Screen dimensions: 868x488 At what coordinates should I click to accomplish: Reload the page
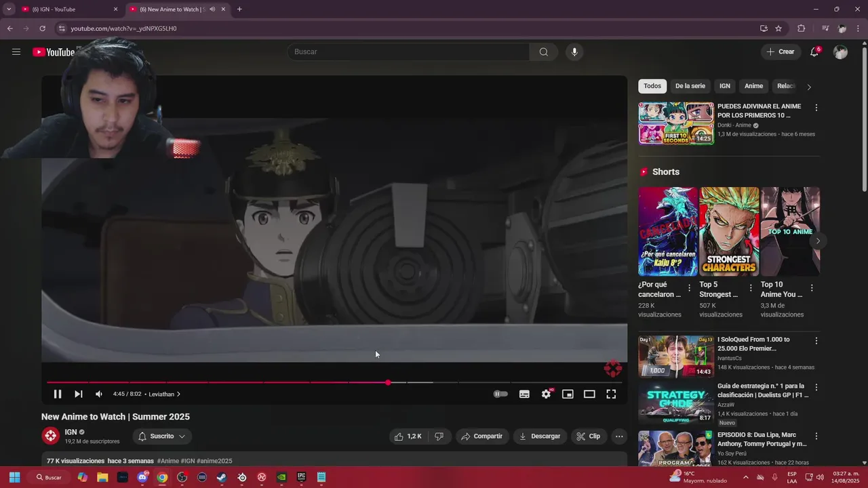coord(42,28)
